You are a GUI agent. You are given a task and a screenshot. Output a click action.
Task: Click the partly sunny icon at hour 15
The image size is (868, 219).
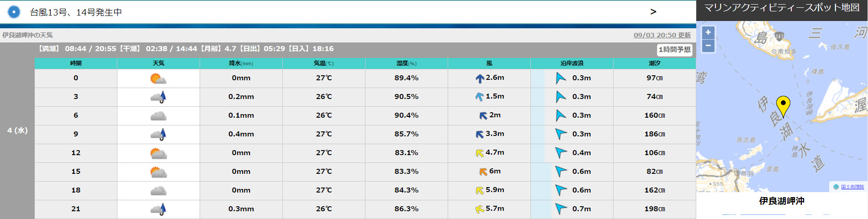pos(158,172)
